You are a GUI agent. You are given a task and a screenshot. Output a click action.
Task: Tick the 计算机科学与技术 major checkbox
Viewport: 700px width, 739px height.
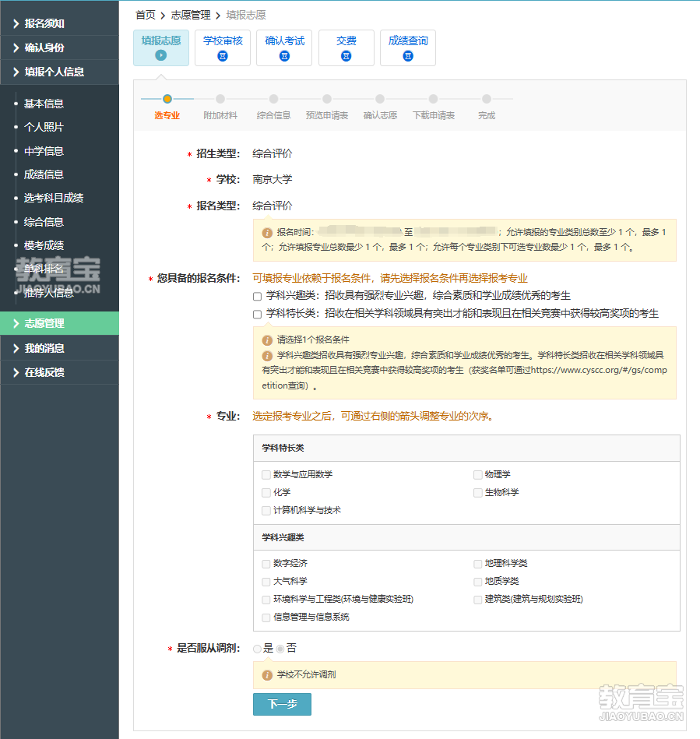click(x=266, y=510)
